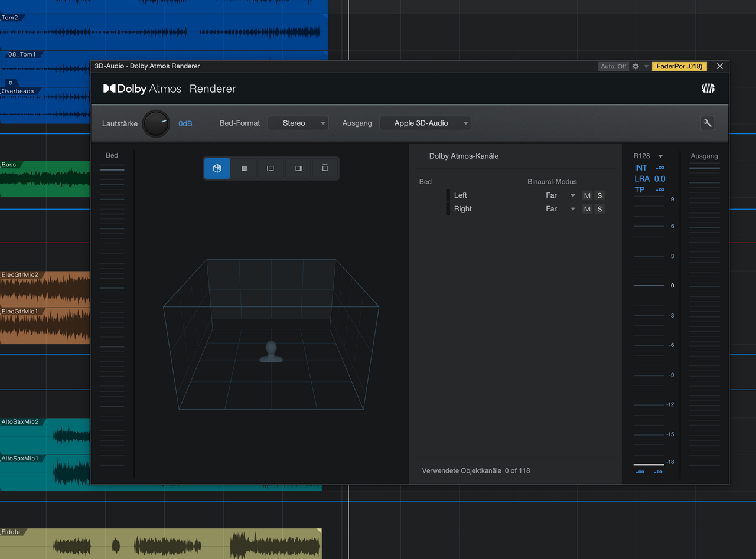Select the Overheads clip in arrangement
756x559 pixels.
[45, 105]
